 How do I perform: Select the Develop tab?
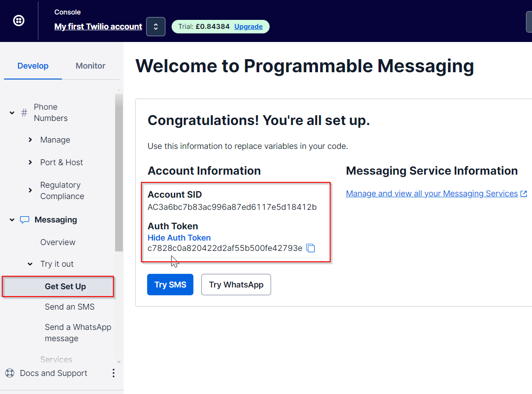[33, 66]
